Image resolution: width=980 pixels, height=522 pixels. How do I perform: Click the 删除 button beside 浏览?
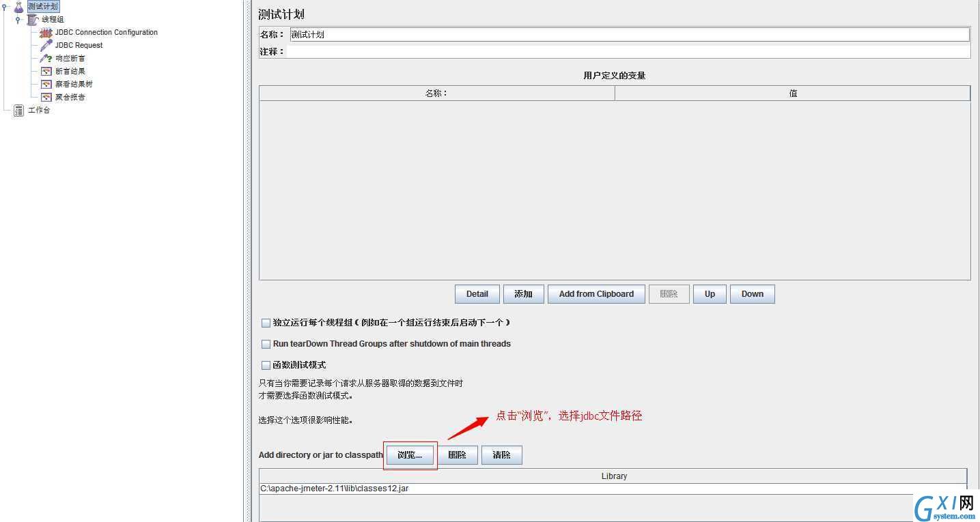click(x=457, y=455)
